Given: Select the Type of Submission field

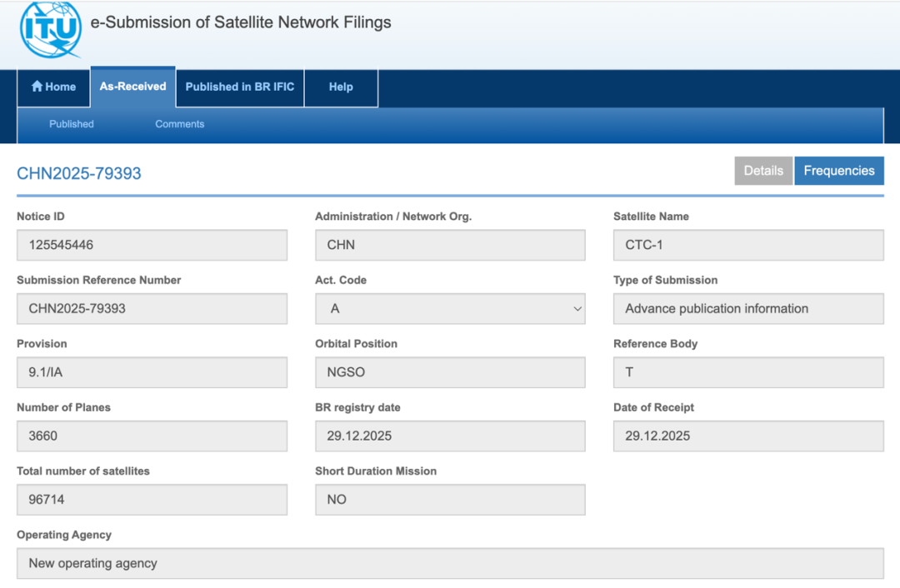Looking at the screenshot, I should coord(748,309).
